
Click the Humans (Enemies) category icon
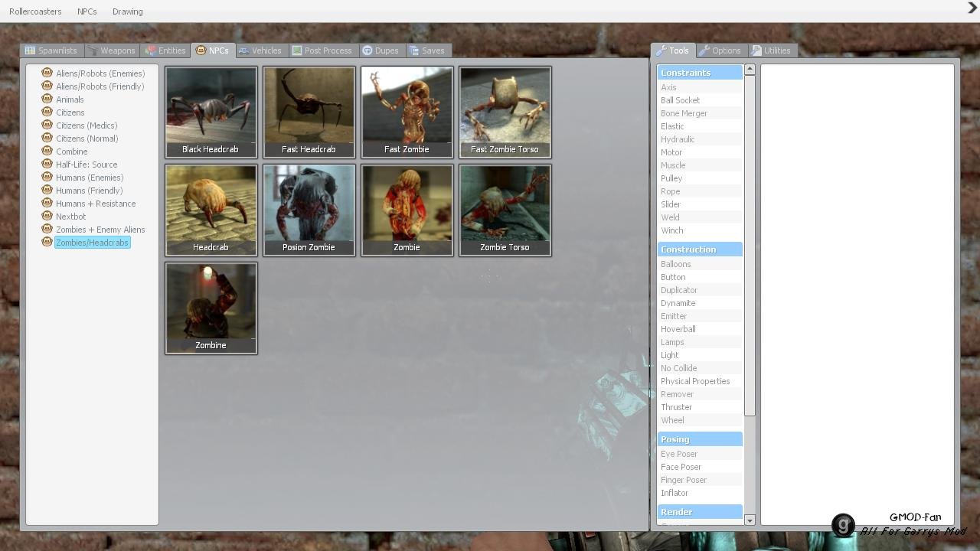[47, 177]
